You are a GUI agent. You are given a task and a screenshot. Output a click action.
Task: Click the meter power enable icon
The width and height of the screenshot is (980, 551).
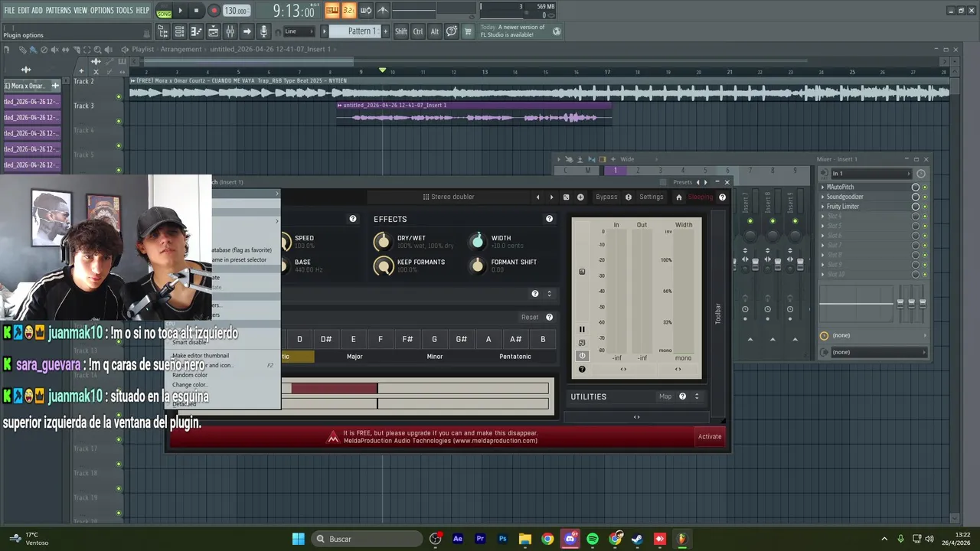[x=582, y=356]
